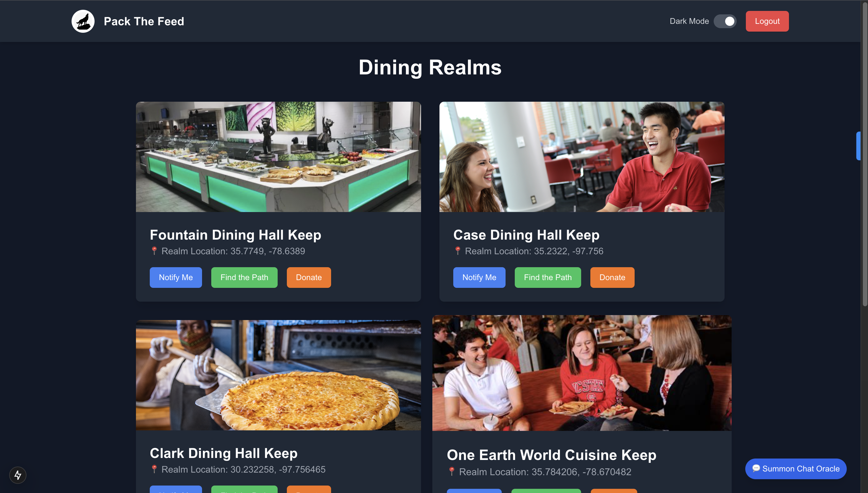
Task: Open the Pack The Feed home link
Action: [x=144, y=21]
